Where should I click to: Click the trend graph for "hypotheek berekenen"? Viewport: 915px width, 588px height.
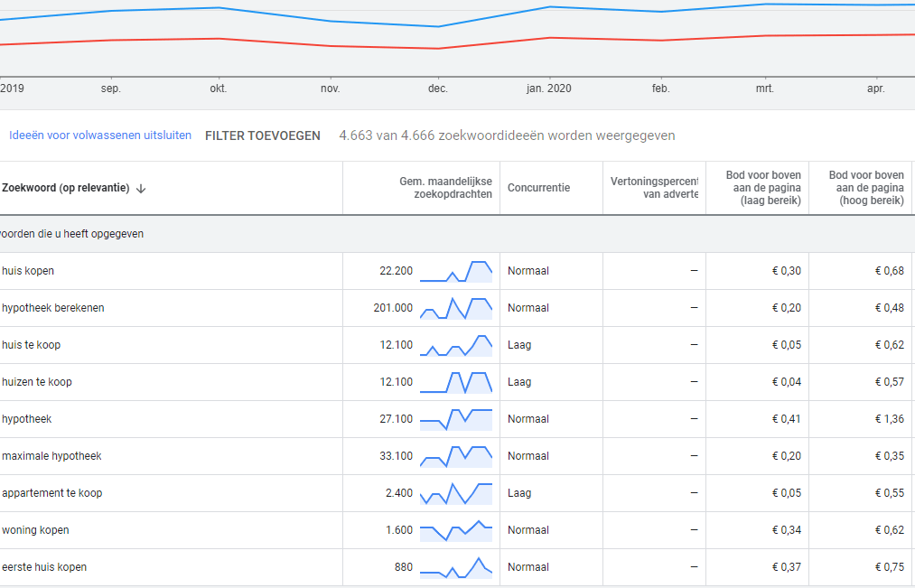tap(456, 307)
